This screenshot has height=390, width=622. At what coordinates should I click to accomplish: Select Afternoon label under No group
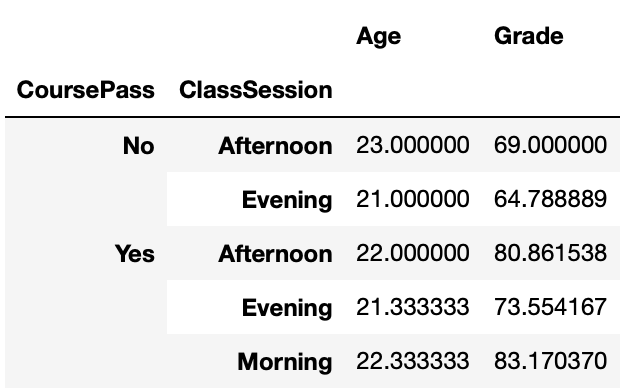[275, 146]
